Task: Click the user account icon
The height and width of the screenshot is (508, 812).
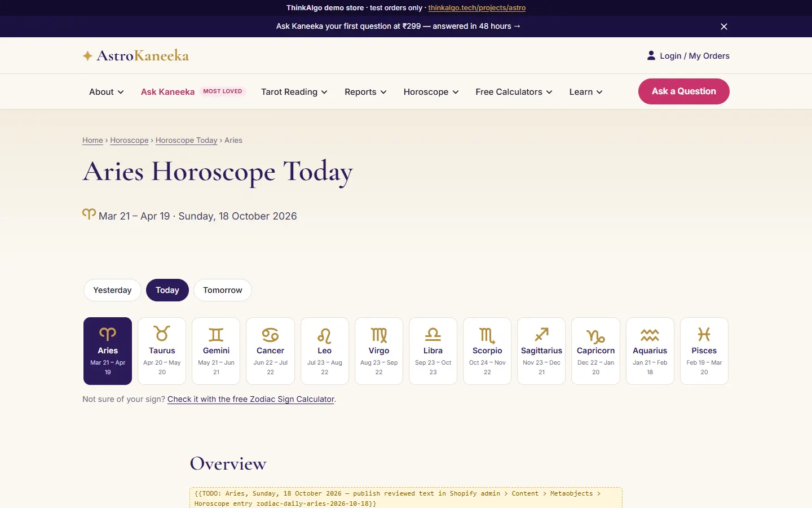Action: (651, 55)
